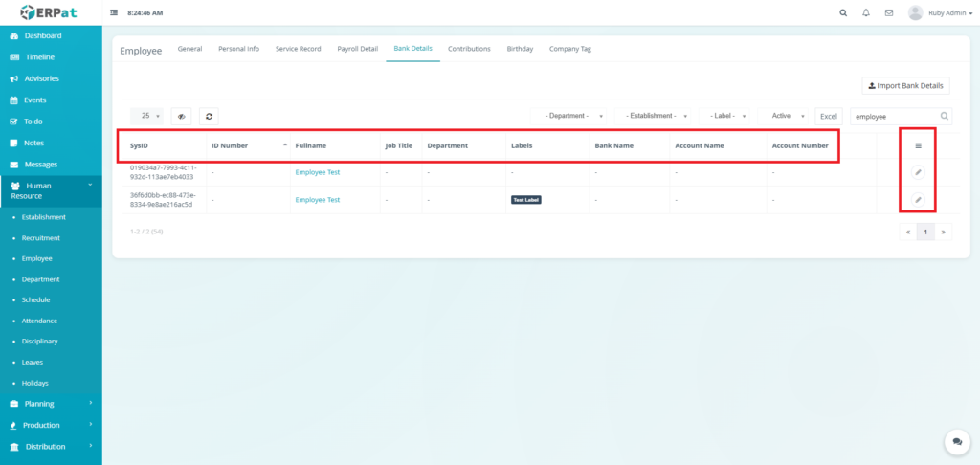Click the search field containing employee

pos(895,116)
